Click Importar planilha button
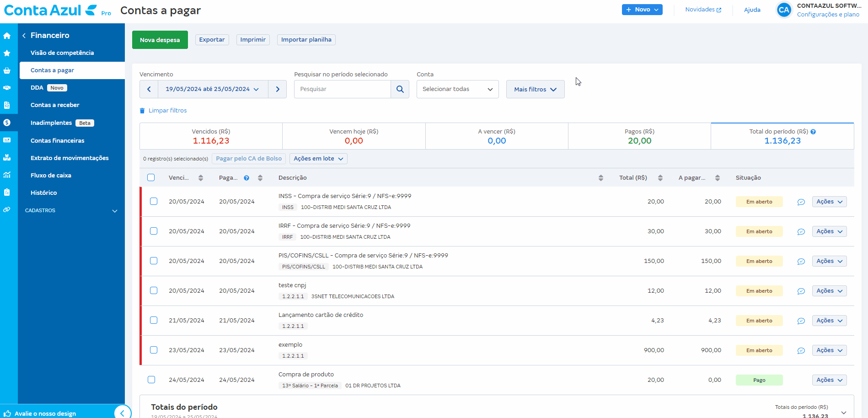 (306, 40)
